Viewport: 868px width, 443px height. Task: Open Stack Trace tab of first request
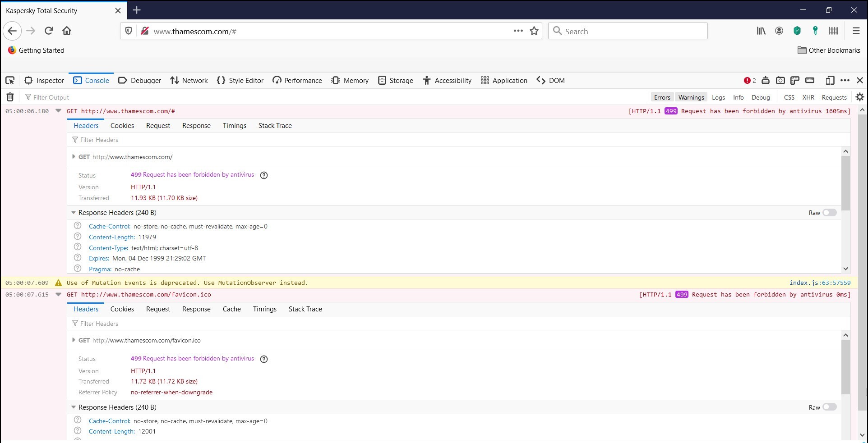(275, 126)
